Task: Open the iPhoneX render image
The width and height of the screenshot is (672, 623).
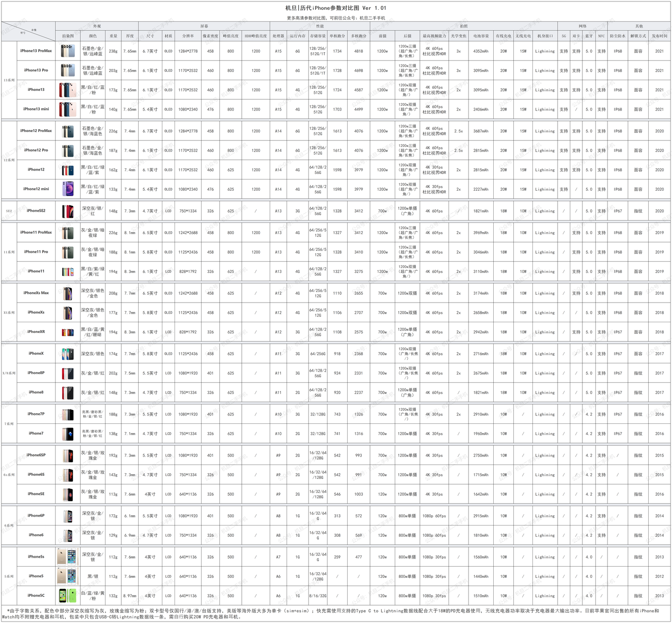Action: point(68,353)
